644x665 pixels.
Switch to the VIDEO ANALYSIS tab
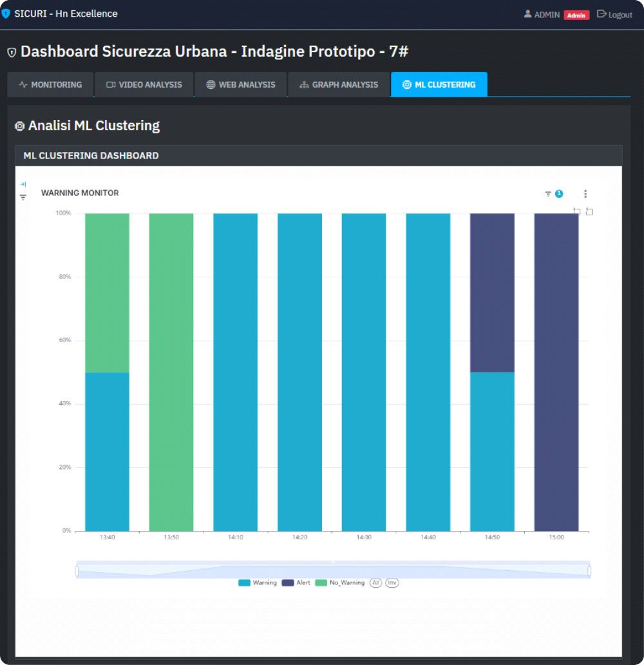point(144,84)
